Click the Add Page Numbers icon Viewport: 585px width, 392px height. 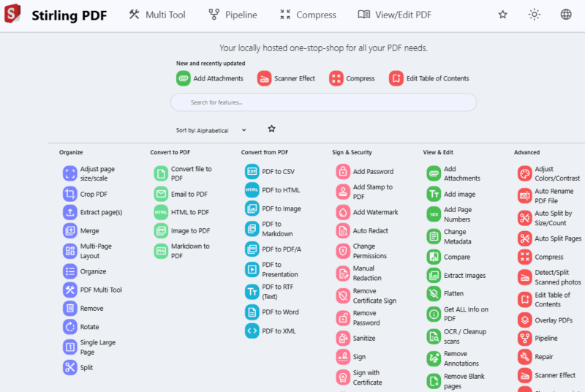coord(434,214)
